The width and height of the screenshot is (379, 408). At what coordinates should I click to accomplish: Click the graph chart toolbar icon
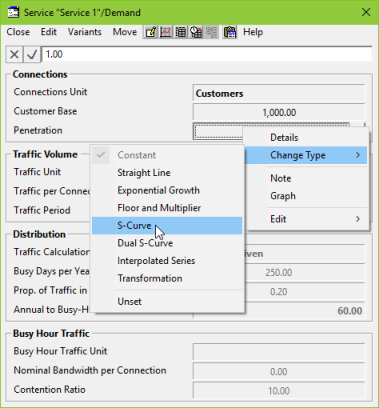(166, 32)
